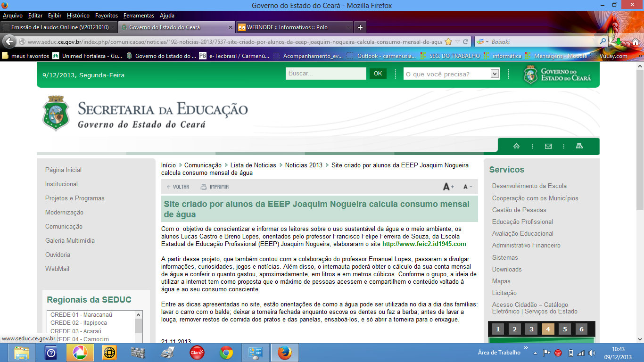Open the Ajuda menu
This screenshot has height=362, width=644.
167,16
